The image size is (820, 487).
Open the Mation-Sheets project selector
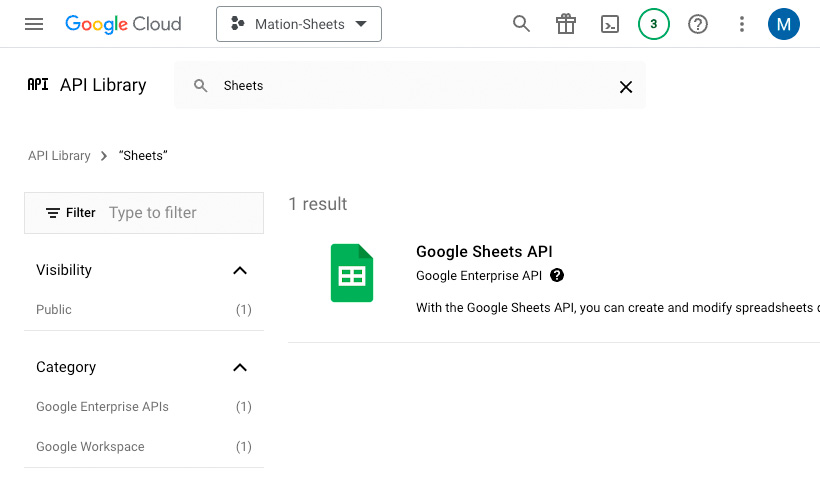299,24
